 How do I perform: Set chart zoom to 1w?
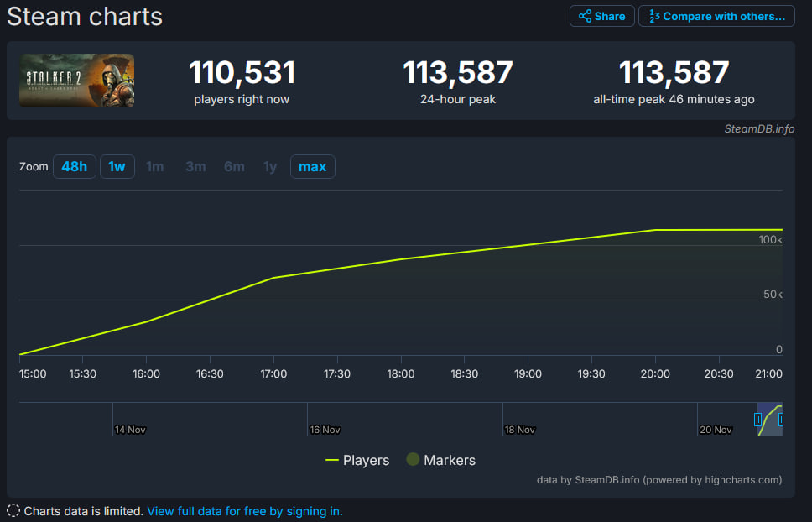(x=117, y=167)
